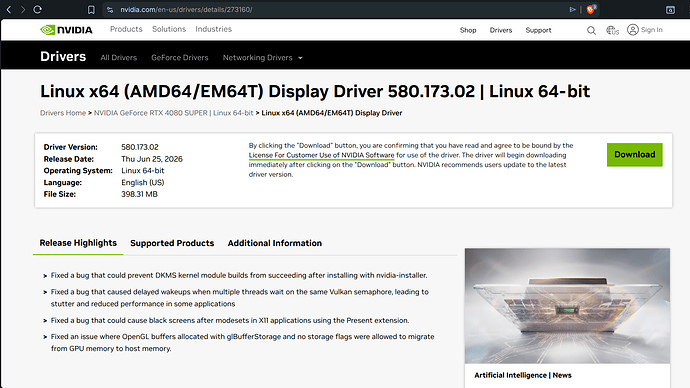Open the Support link
Screen dimensions: 690x388
pyautogui.click(x=538, y=30)
